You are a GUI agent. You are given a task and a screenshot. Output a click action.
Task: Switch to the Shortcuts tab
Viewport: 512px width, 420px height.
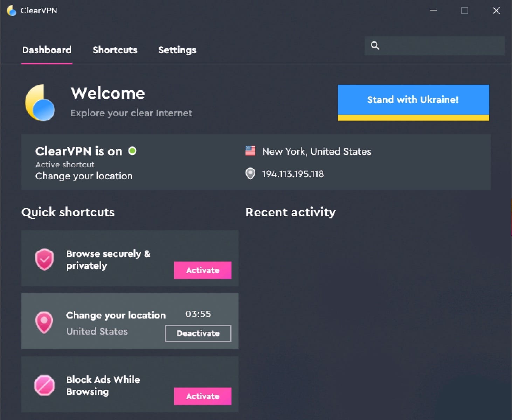pos(115,50)
